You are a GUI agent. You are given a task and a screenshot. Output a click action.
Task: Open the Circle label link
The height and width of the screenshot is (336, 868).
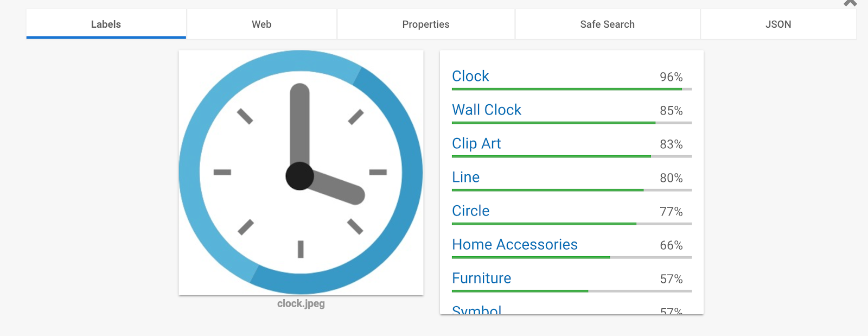pyautogui.click(x=470, y=211)
